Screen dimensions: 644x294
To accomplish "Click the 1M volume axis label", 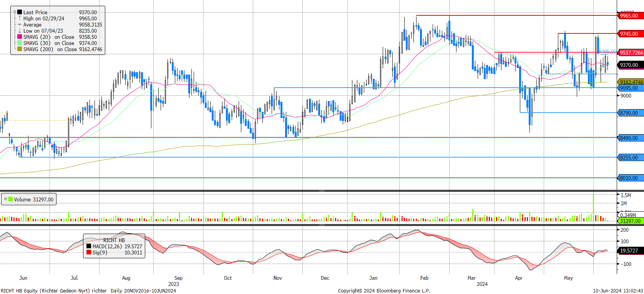I will point(624,203).
